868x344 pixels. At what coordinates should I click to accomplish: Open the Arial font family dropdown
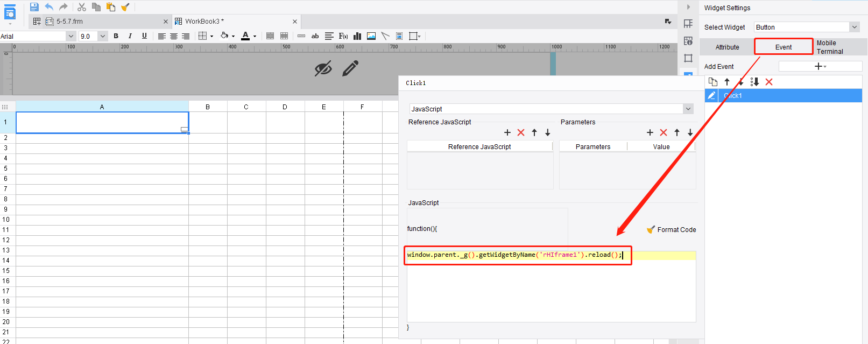(70, 36)
